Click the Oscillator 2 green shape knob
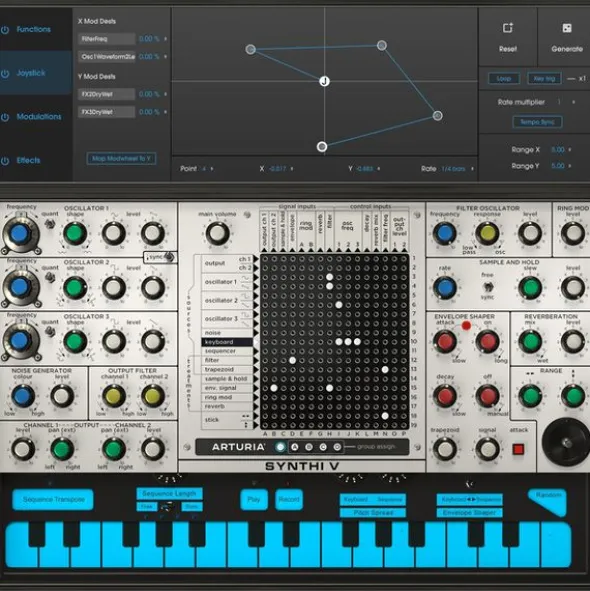Screen dimensions: 590x591 click(75, 288)
